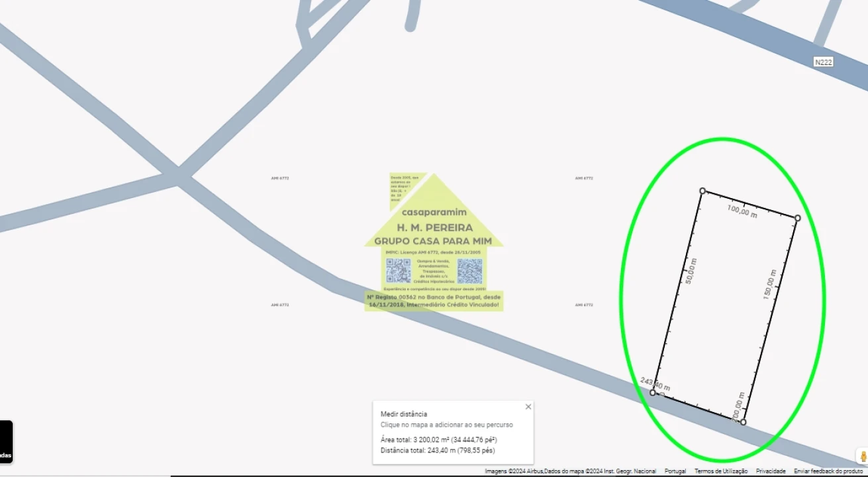
Task: Click the N222 road label
Action: [823, 62]
